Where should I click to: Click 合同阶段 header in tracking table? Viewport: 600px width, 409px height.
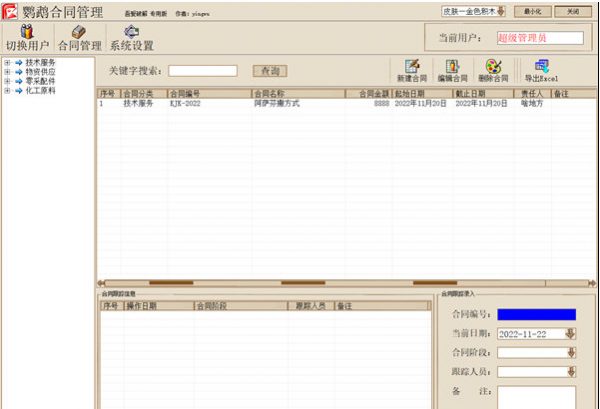(x=241, y=306)
